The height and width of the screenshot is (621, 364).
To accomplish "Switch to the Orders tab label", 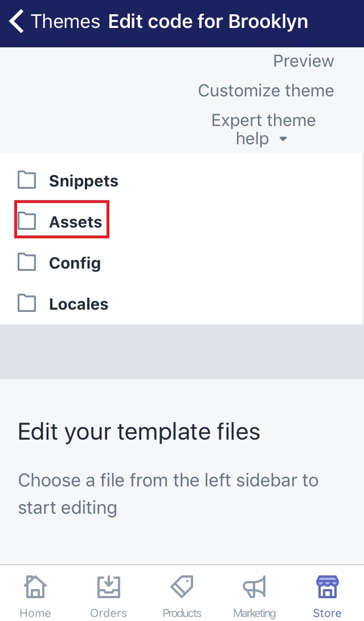I will (108, 613).
